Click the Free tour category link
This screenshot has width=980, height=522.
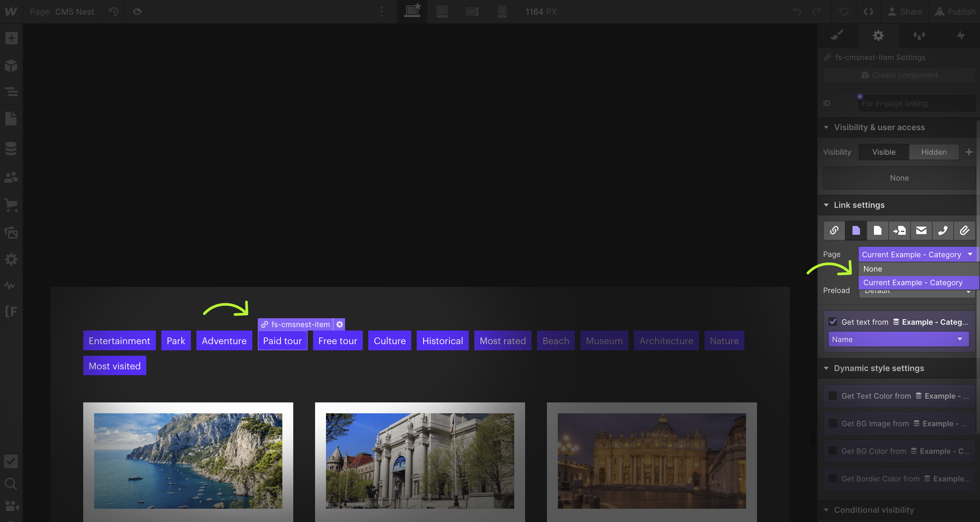pyautogui.click(x=338, y=341)
